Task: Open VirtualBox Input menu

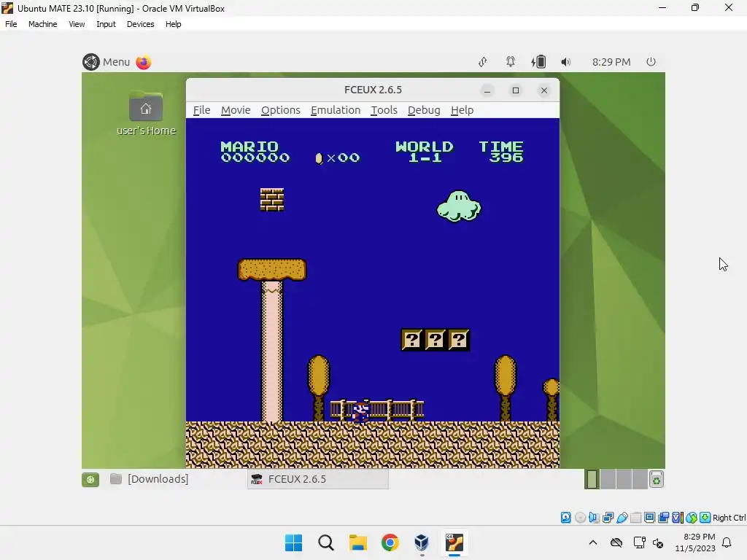Action: [106, 24]
